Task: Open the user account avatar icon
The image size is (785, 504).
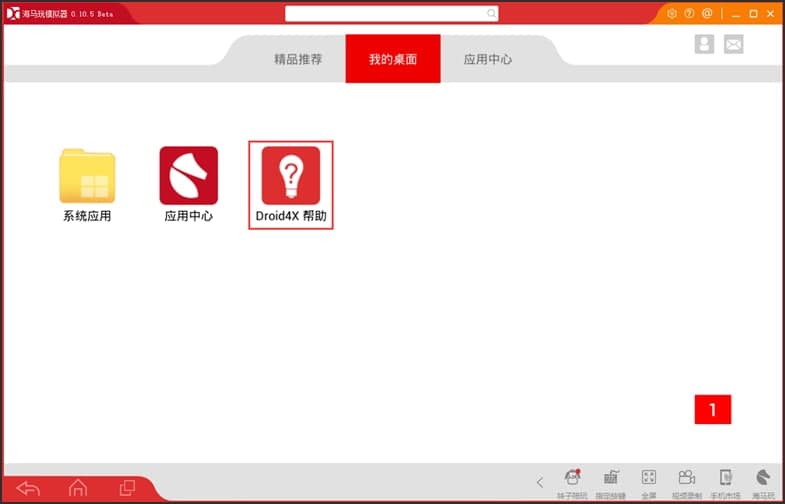Action: pos(704,44)
